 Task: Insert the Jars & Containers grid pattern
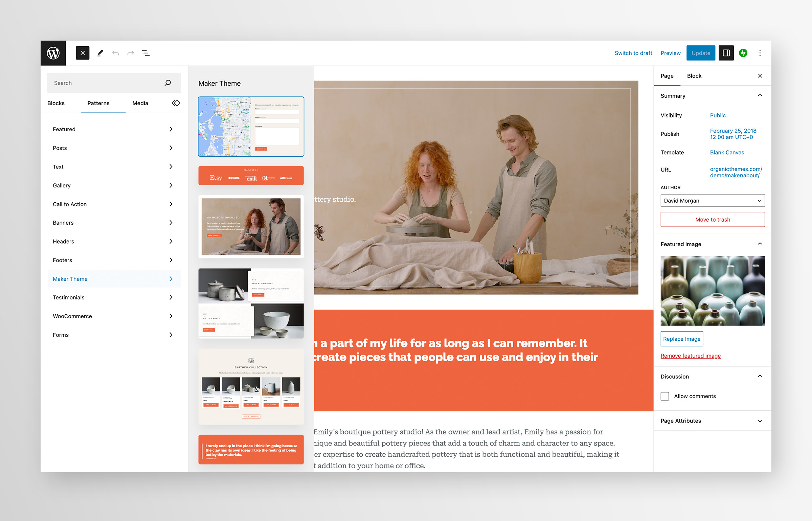click(x=251, y=303)
